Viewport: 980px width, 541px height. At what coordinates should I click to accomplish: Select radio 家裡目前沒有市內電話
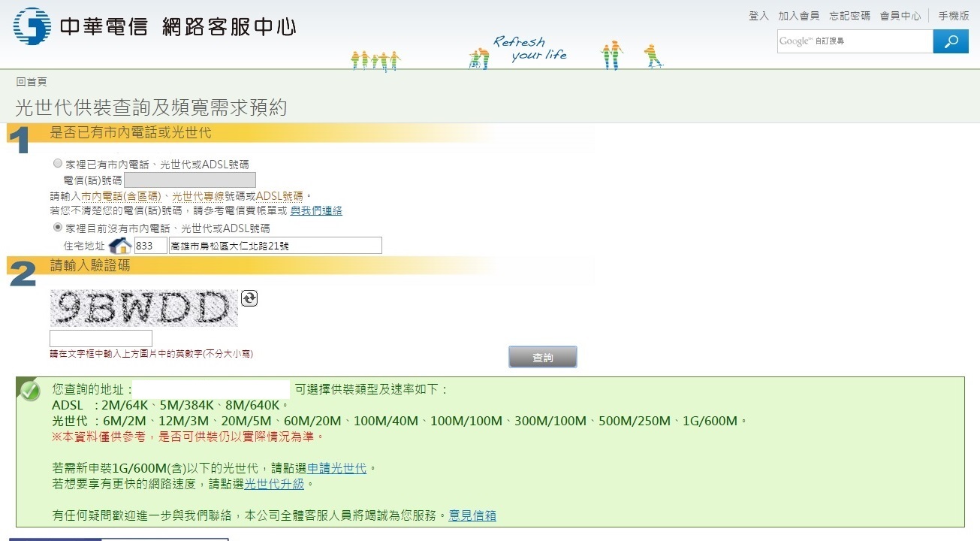(x=58, y=228)
